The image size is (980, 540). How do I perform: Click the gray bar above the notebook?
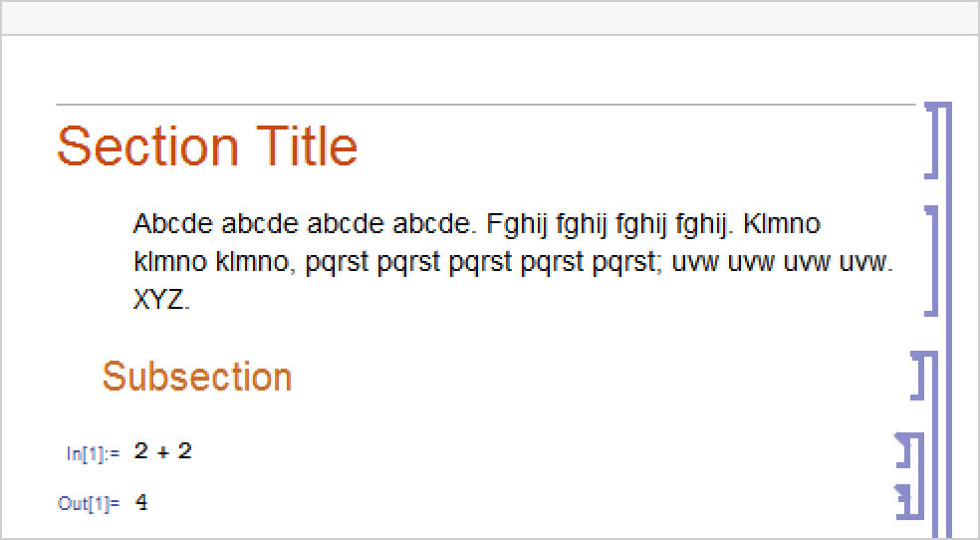(490, 18)
